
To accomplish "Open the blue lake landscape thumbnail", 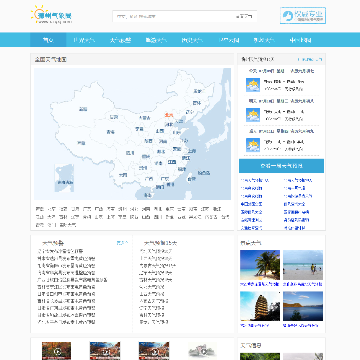I will coord(303,306).
